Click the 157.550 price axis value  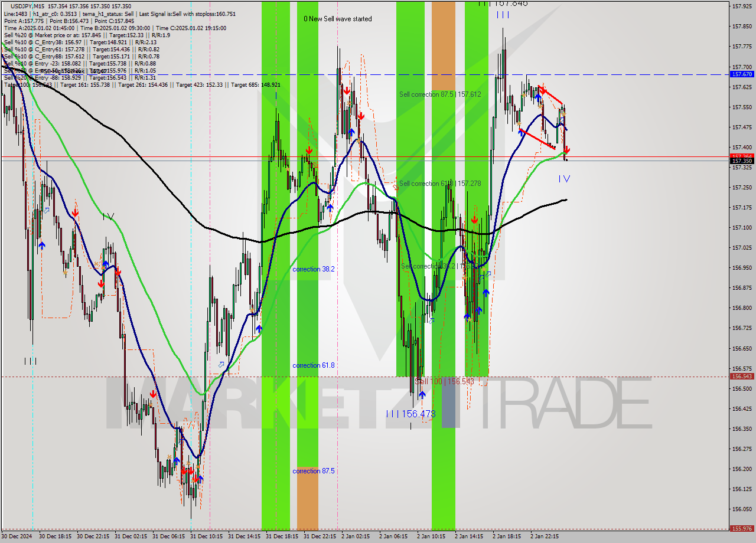point(742,107)
